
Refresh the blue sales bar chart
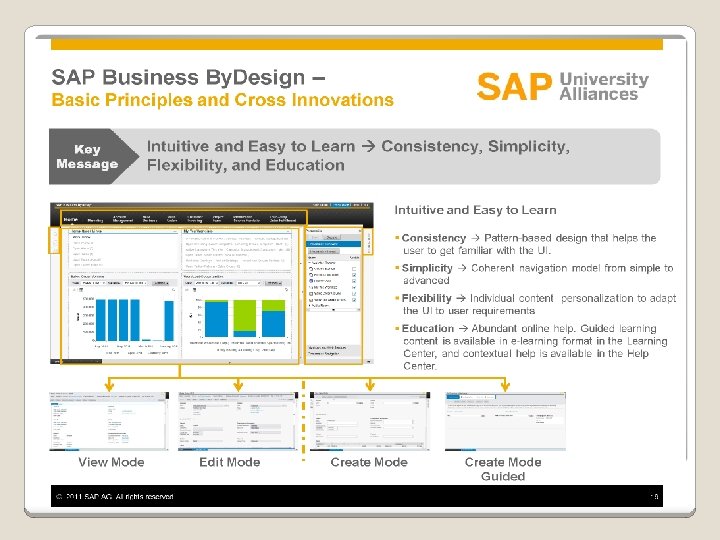(x=174, y=290)
